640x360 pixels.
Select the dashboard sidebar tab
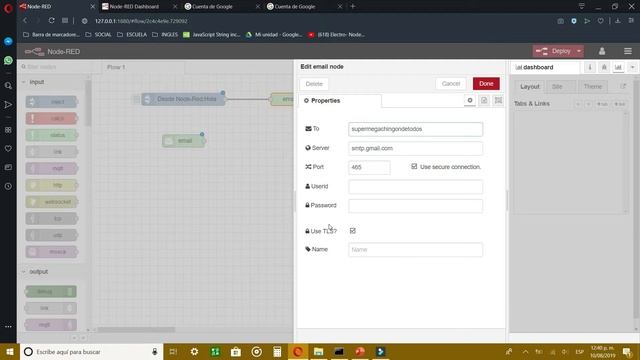pos(545,67)
